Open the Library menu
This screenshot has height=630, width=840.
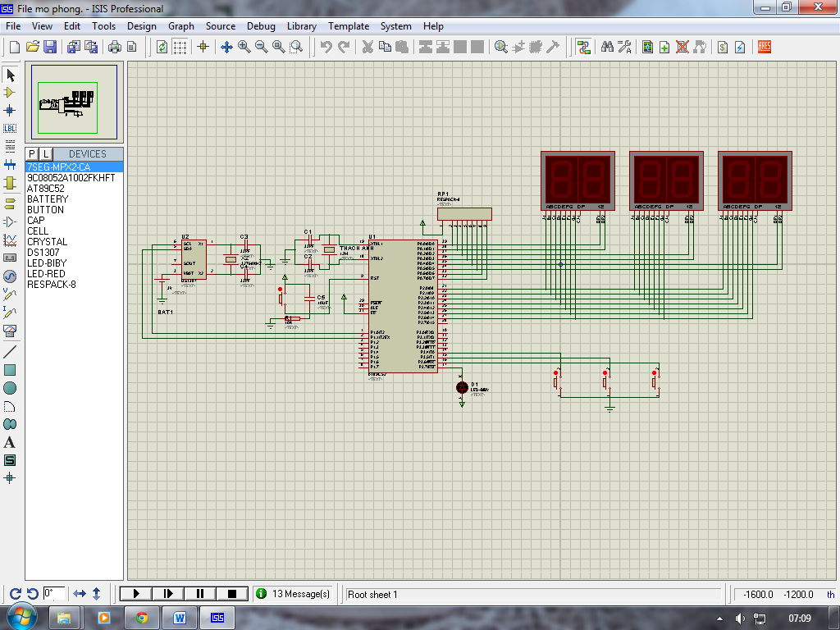pyautogui.click(x=302, y=26)
